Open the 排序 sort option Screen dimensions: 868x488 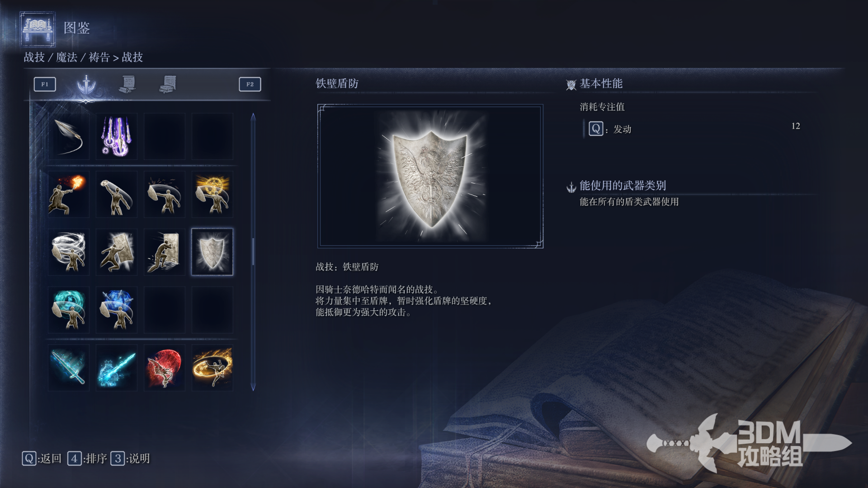[x=87, y=459]
